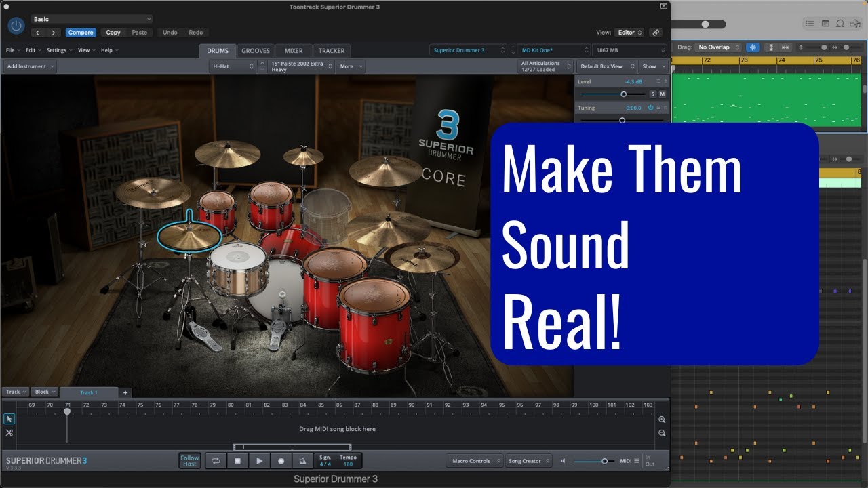Expand the 1867 MB memory status

tap(629, 50)
